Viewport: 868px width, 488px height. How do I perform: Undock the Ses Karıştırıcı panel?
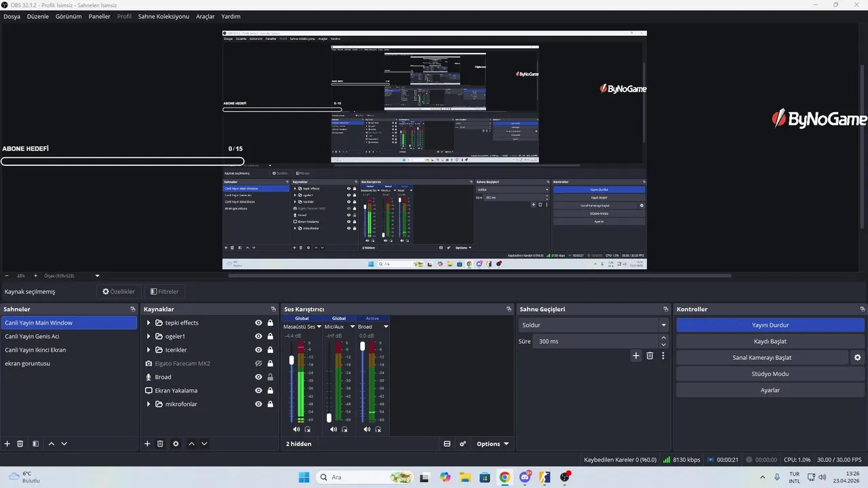pos(509,309)
